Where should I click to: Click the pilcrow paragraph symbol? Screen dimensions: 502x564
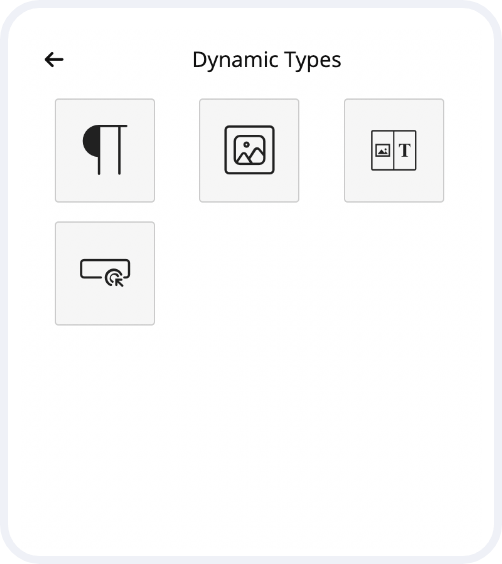pyautogui.click(x=105, y=150)
